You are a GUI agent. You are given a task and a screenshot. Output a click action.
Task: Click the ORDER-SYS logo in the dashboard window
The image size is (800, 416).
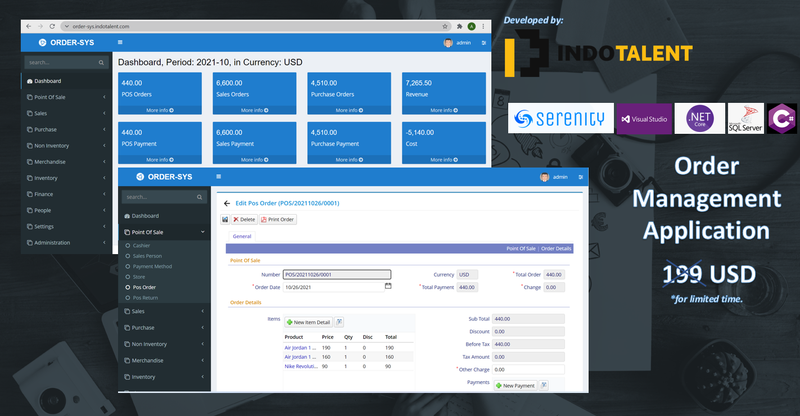66,42
